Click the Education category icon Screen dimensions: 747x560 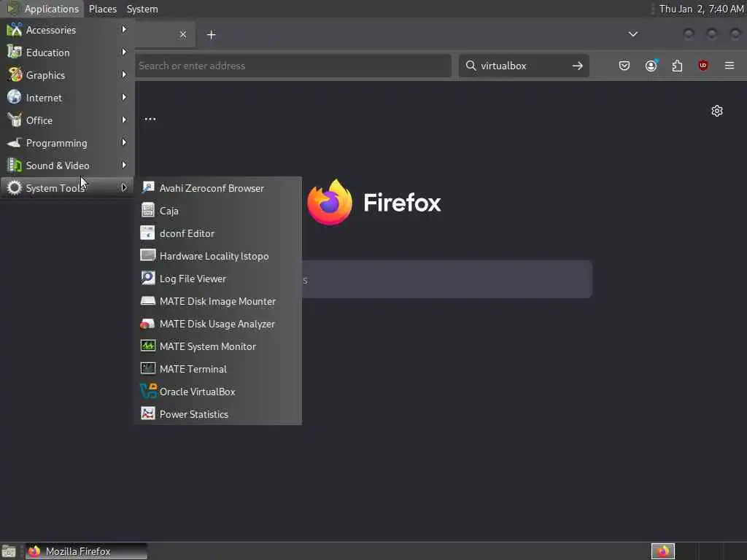(15, 52)
